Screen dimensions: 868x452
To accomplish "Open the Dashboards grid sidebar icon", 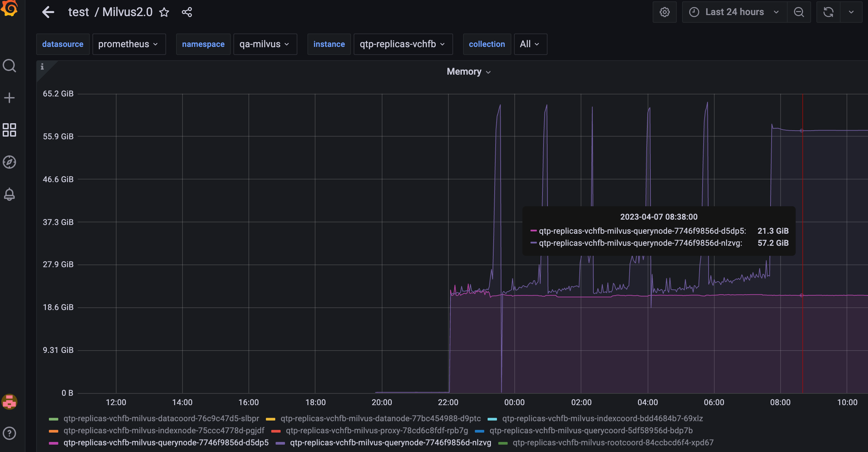I will click(9, 130).
